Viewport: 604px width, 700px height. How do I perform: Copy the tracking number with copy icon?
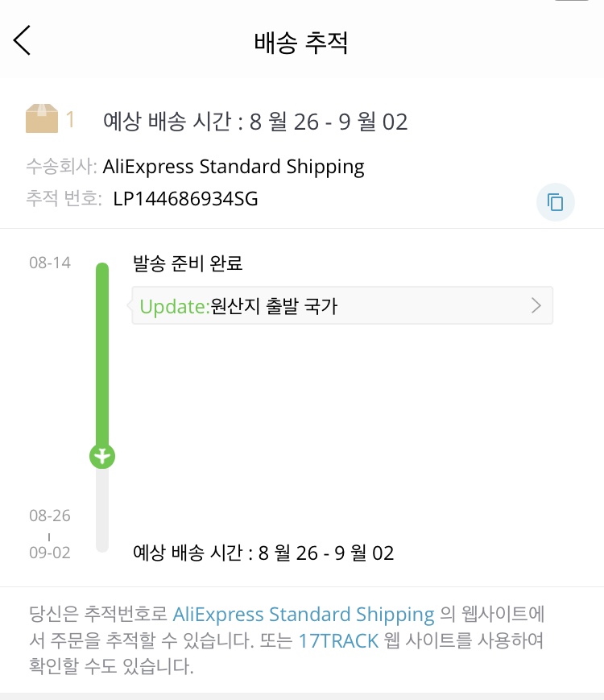tap(555, 201)
